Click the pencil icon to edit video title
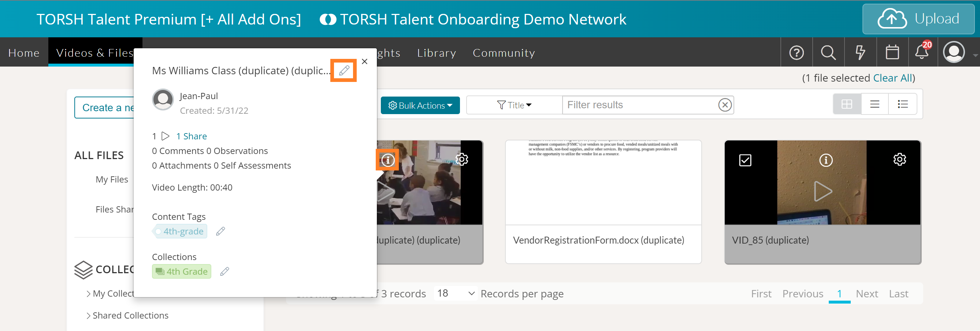This screenshot has height=331, width=980. [344, 70]
